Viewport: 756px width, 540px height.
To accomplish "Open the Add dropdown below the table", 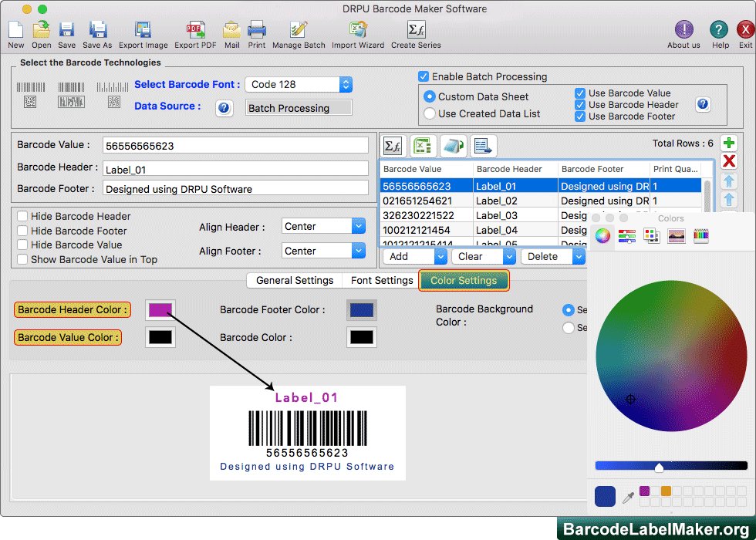I will (x=415, y=256).
